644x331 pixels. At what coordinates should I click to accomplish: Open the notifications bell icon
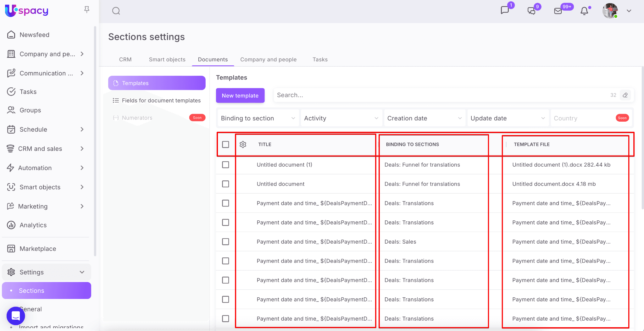pos(584,11)
